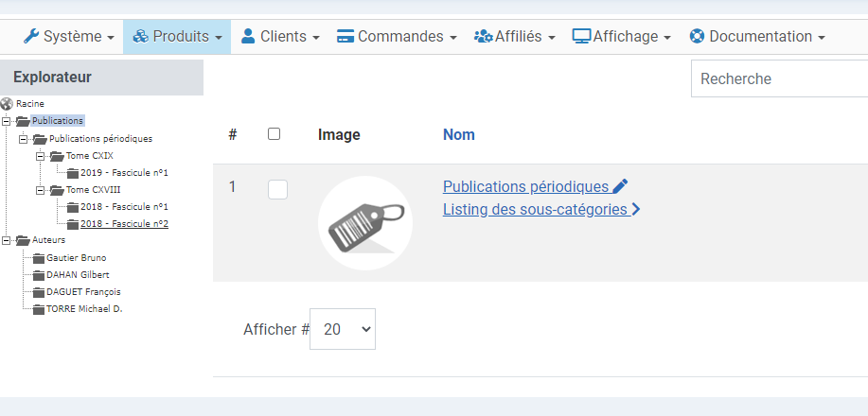Click the pencil edit icon beside Publications périodiques
The height and width of the screenshot is (416, 868).
click(x=620, y=186)
